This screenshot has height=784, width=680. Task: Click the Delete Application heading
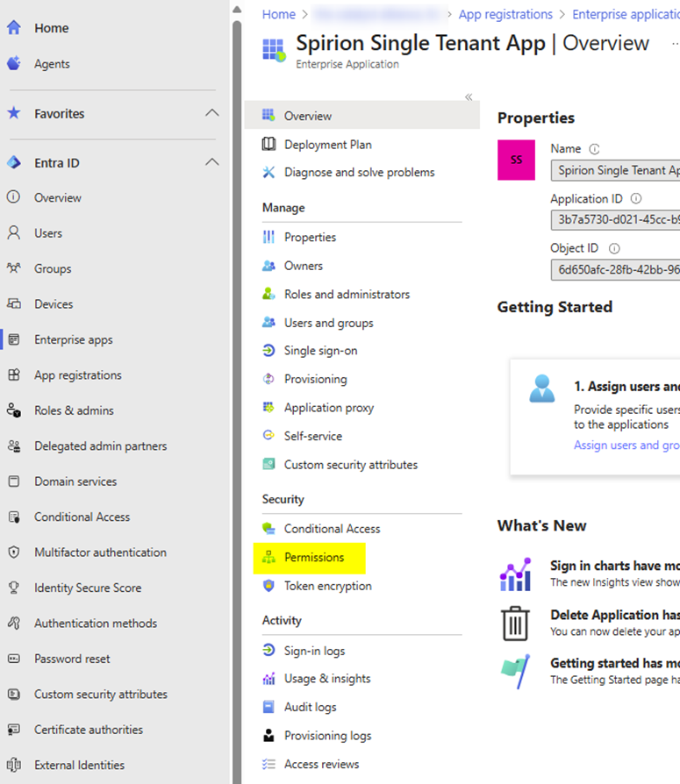coord(615,615)
